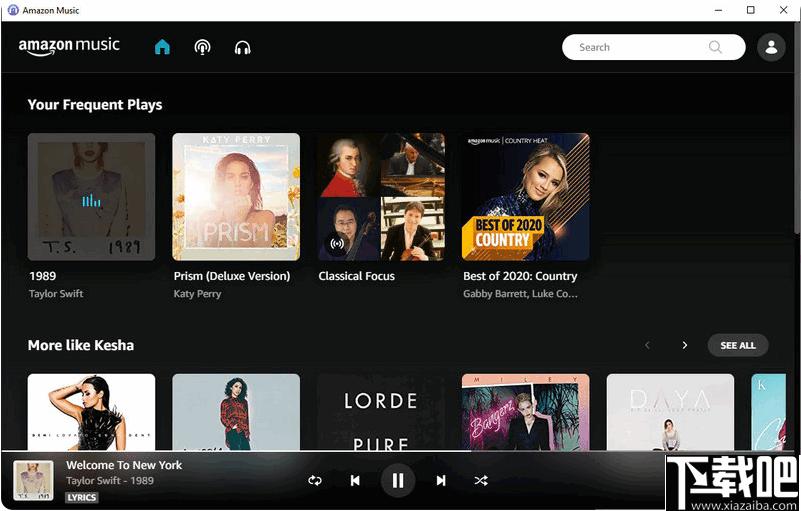Skip to the previous track

point(355,480)
